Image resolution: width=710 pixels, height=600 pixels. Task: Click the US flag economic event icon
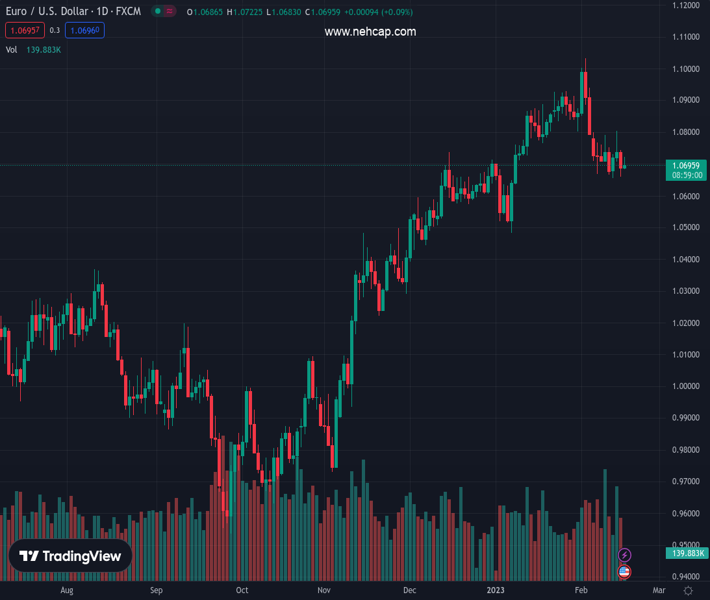[x=625, y=572]
